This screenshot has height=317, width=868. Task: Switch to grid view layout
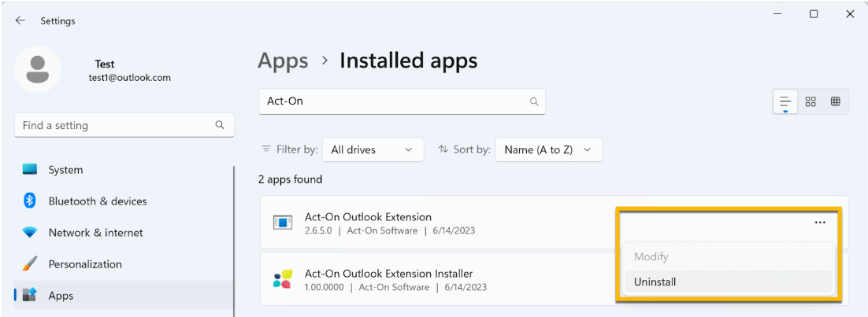tap(811, 101)
